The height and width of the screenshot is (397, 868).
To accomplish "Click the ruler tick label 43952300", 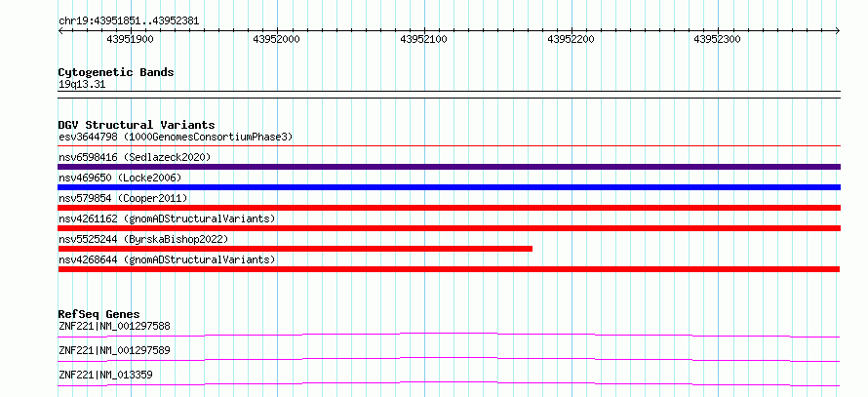I will coord(717,40).
